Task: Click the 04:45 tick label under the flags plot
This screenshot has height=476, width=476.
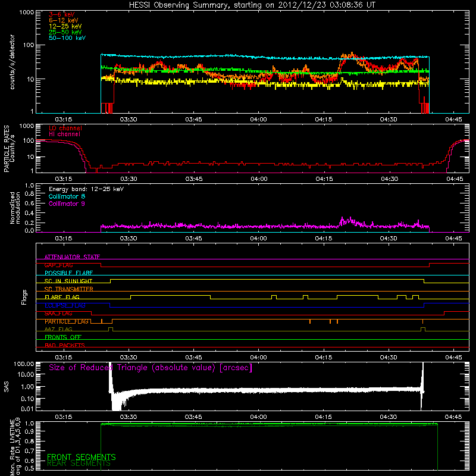Action: point(453,358)
